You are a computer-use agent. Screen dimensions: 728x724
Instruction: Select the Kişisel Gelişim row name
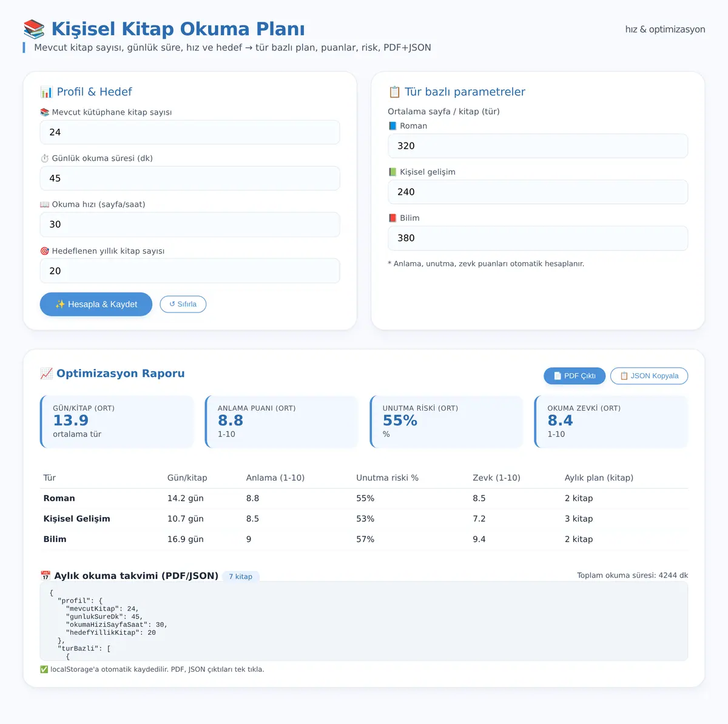pos(77,519)
